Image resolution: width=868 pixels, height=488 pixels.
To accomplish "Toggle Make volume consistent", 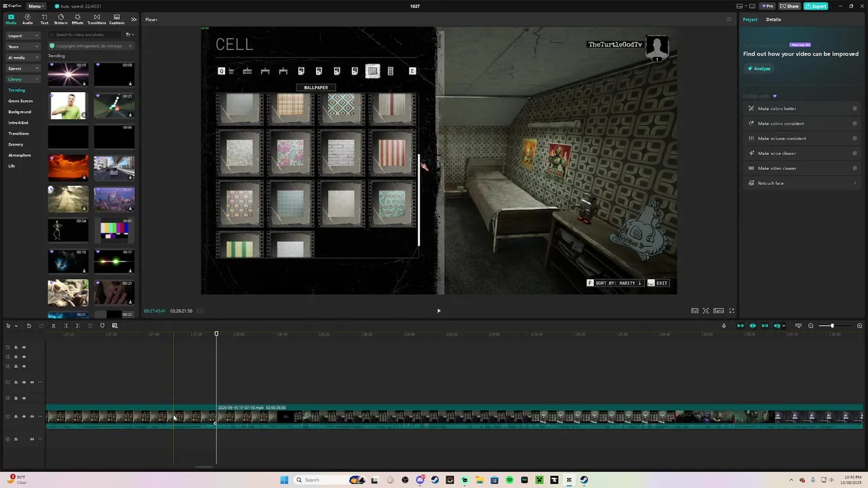I will (x=854, y=138).
